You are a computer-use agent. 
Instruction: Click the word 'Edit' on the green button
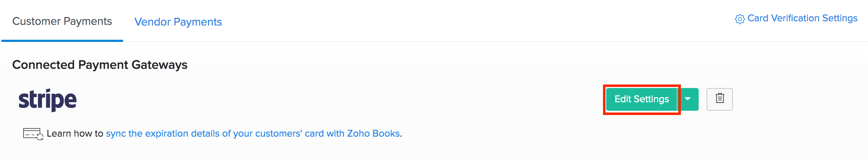coord(623,99)
